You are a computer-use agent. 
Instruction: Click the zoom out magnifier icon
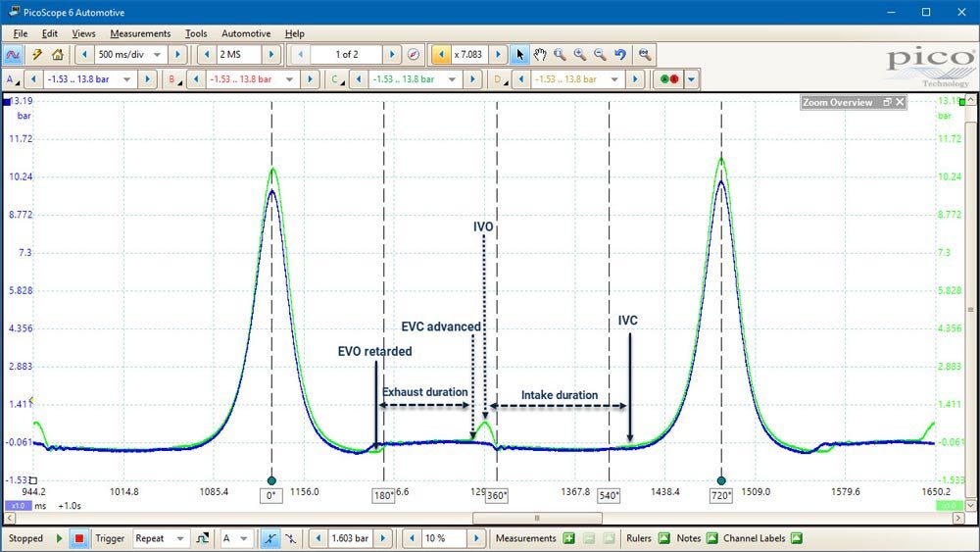(x=600, y=55)
